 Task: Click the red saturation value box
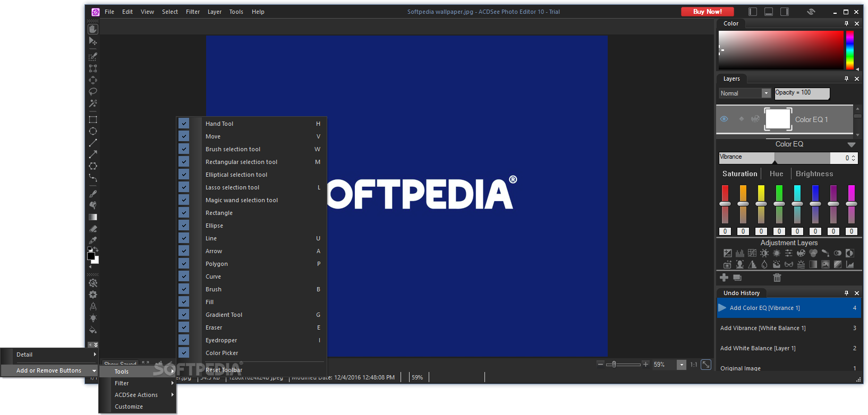725,231
